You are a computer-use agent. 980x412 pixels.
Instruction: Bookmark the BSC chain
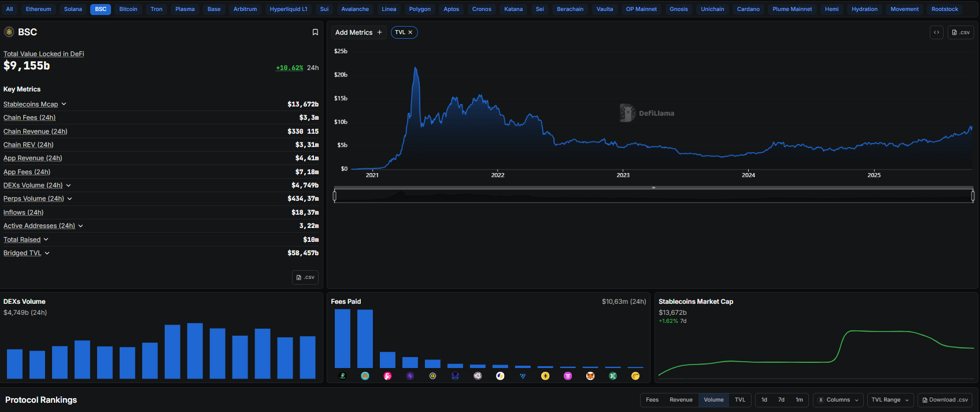pos(315,32)
